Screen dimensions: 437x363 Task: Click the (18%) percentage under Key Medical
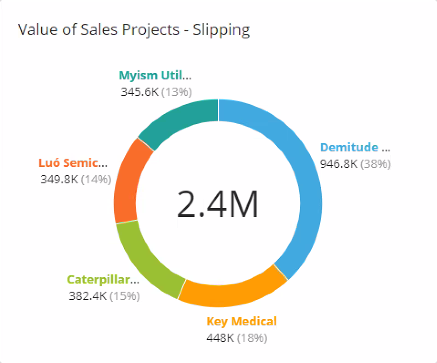(x=252, y=338)
